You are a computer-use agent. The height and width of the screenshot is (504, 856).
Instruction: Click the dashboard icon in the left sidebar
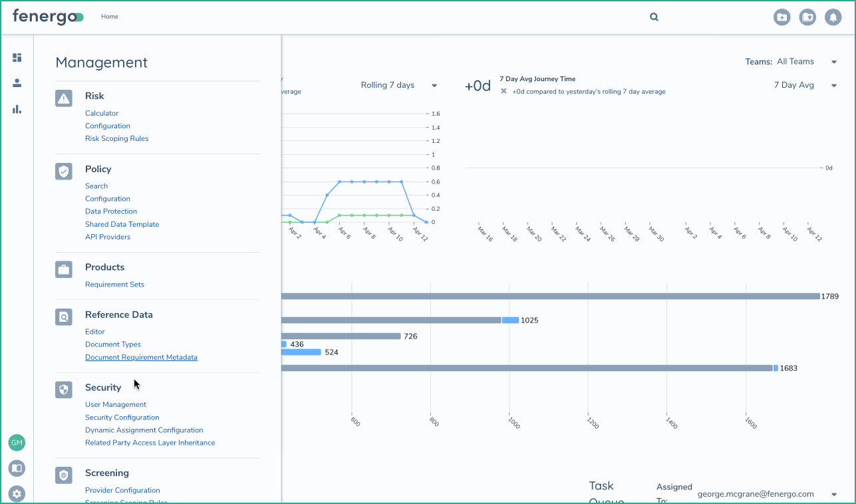17,58
